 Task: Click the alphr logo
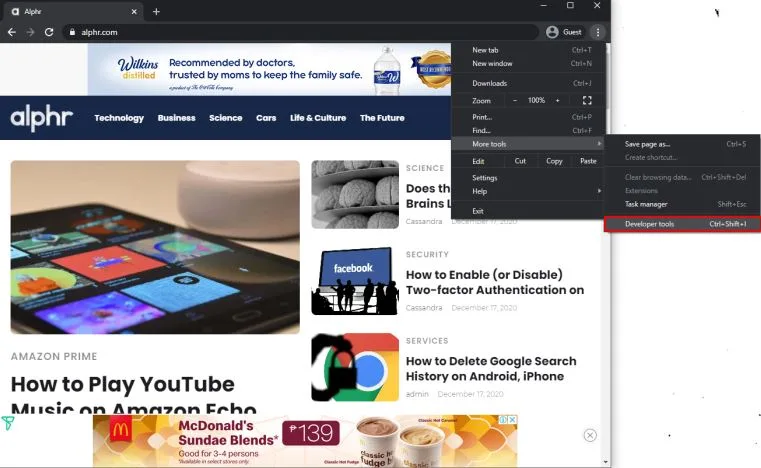pyautogui.click(x=42, y=117)
